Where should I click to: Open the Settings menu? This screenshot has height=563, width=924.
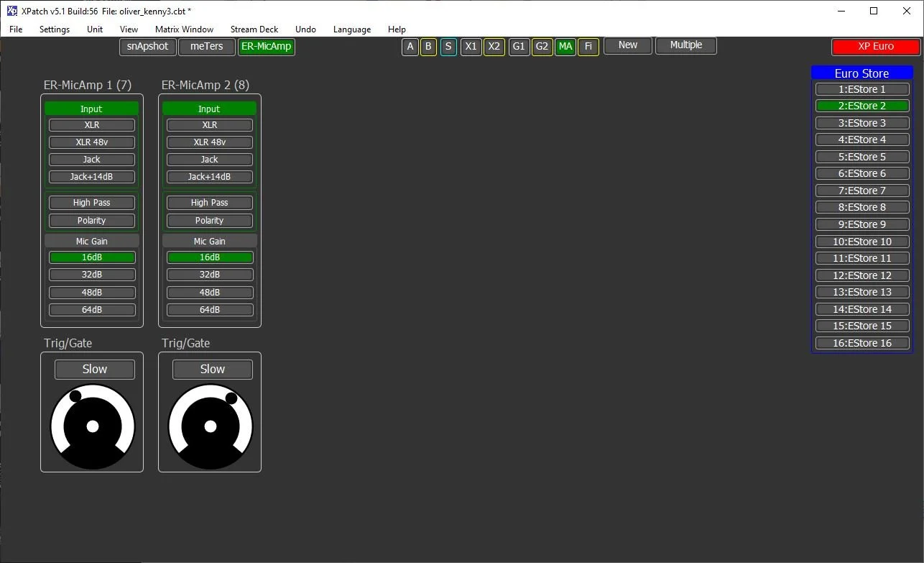click(x=55, y=29)
